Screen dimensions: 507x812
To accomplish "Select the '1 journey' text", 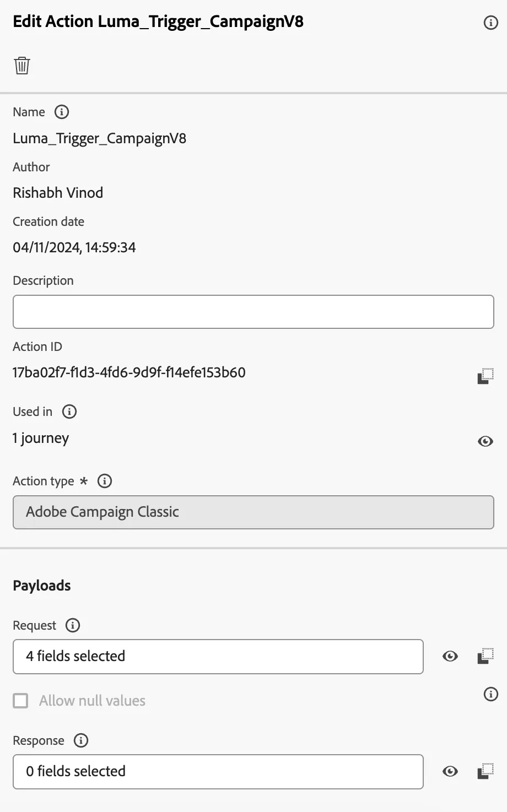I will coord(41,439).
